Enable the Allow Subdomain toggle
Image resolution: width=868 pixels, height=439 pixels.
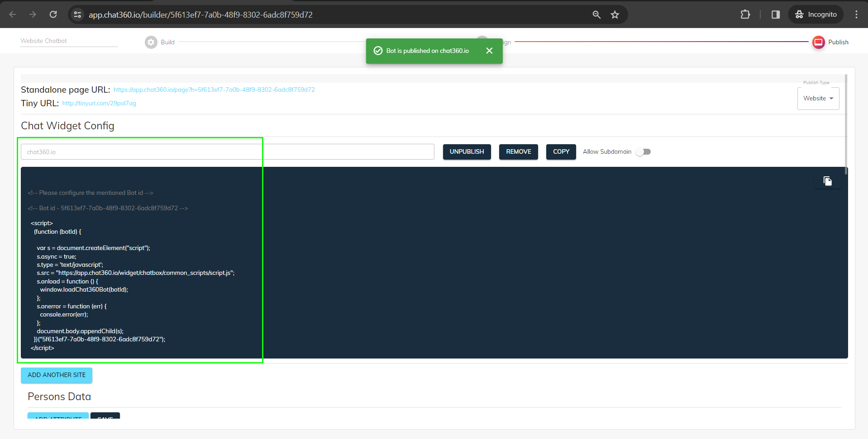[643, 152]
